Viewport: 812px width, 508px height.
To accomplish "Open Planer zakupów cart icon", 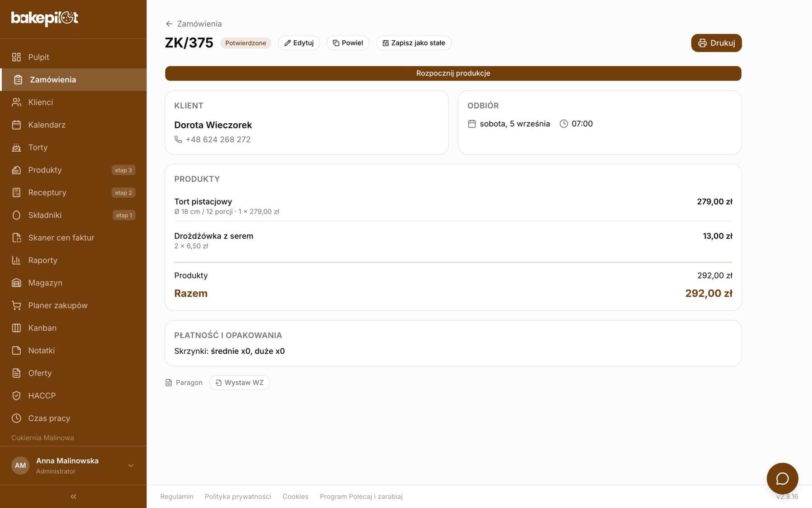I will click(16, 305).
